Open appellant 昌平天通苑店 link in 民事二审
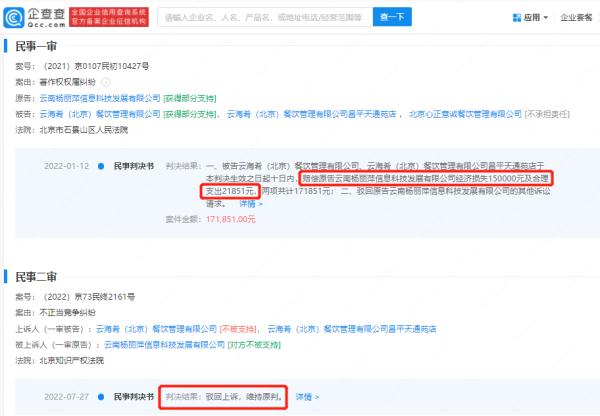Screen dimensions: 600x416 point(352,329)
